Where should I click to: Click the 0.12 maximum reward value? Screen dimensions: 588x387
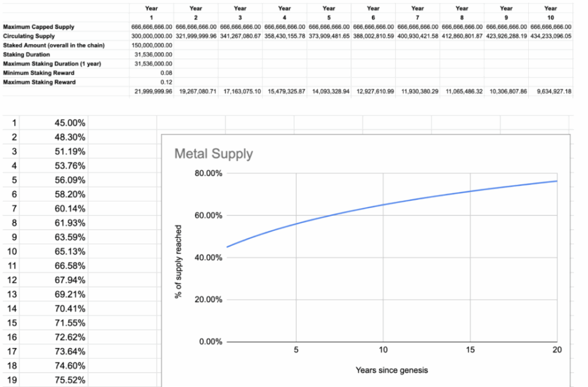pos(167,82)
